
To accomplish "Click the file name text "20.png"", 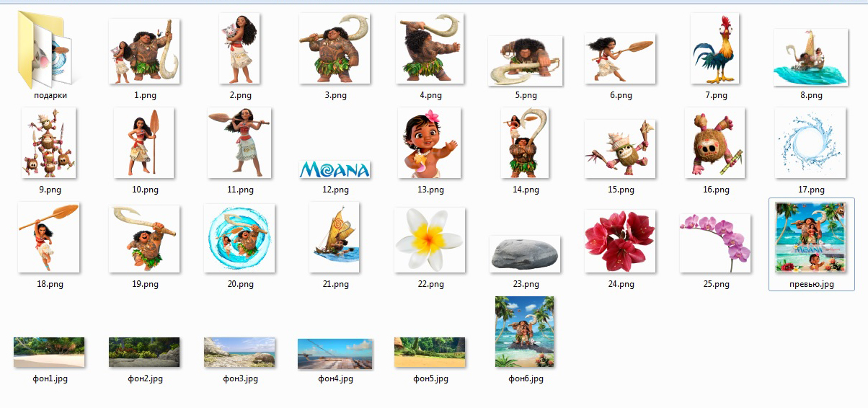I will [x=240, y=284].
